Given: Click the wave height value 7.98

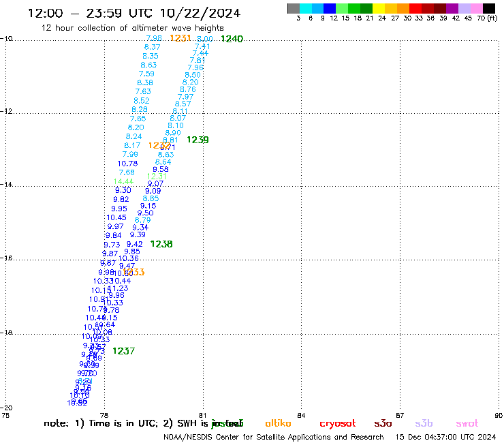Looking at the screenshot, I should (154, 38).
